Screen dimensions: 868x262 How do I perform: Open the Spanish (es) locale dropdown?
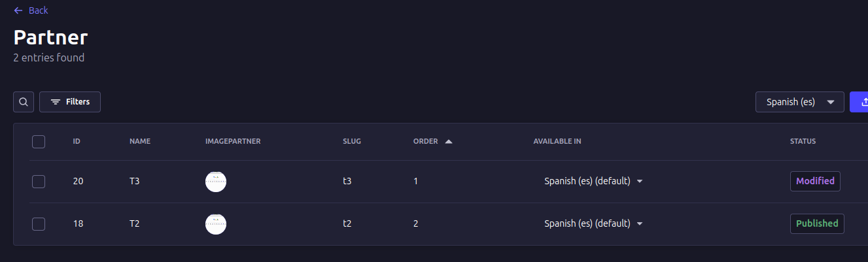799,102
